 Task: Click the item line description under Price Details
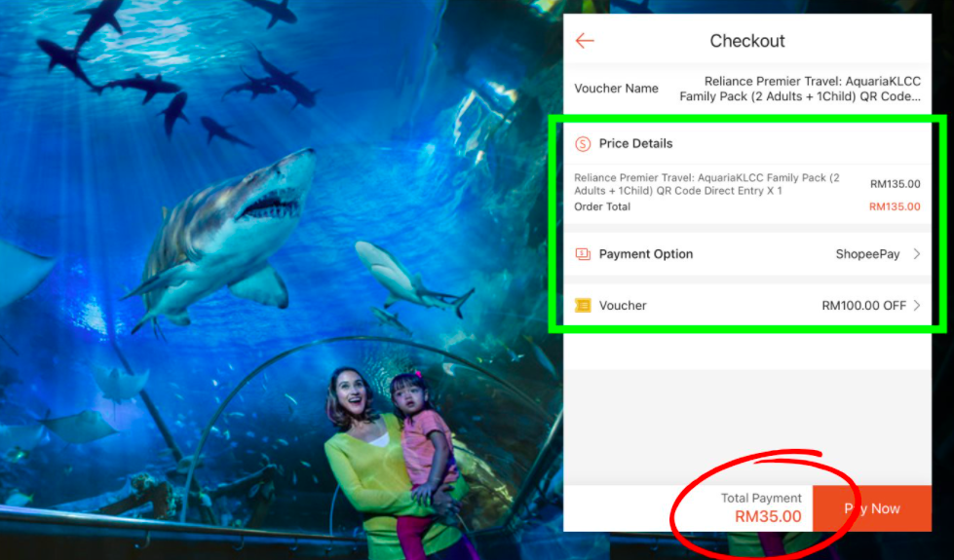click(707, 184)
